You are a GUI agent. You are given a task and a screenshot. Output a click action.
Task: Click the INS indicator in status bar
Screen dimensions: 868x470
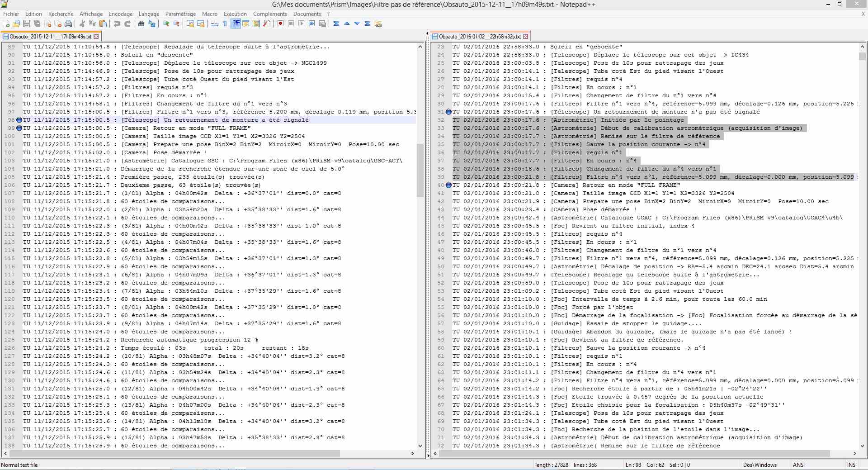tap(851, 465)
